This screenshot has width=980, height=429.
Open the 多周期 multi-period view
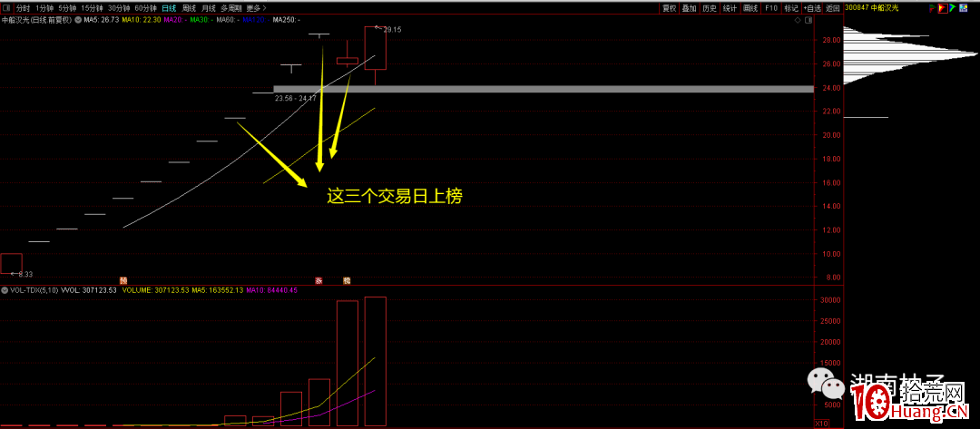(x=231, y=8)
